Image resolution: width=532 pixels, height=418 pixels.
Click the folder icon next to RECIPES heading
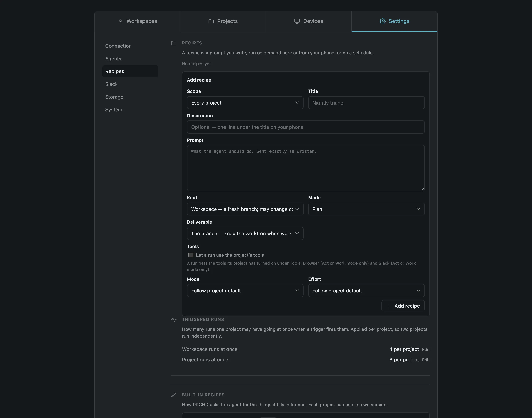coord(173,43)
